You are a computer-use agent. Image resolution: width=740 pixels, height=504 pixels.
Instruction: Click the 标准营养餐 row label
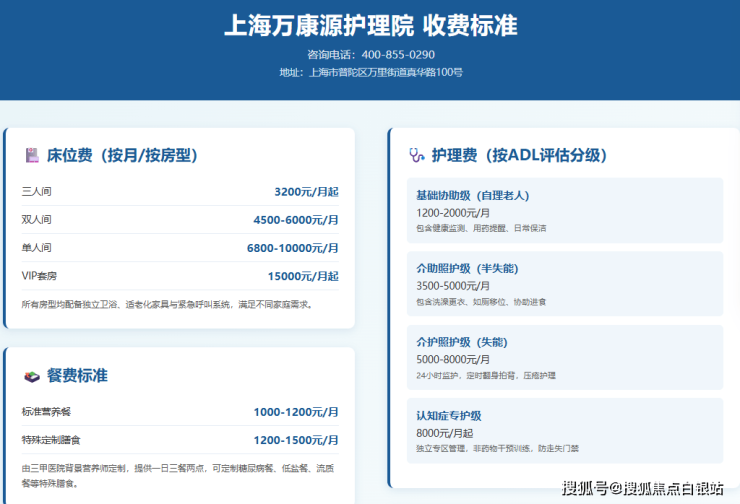click(46, 412)
